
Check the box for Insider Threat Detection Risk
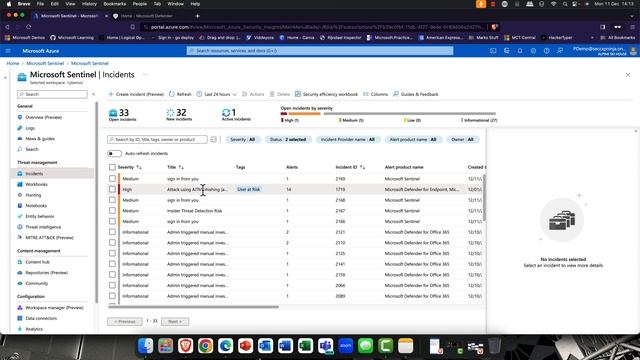point(112,210)
